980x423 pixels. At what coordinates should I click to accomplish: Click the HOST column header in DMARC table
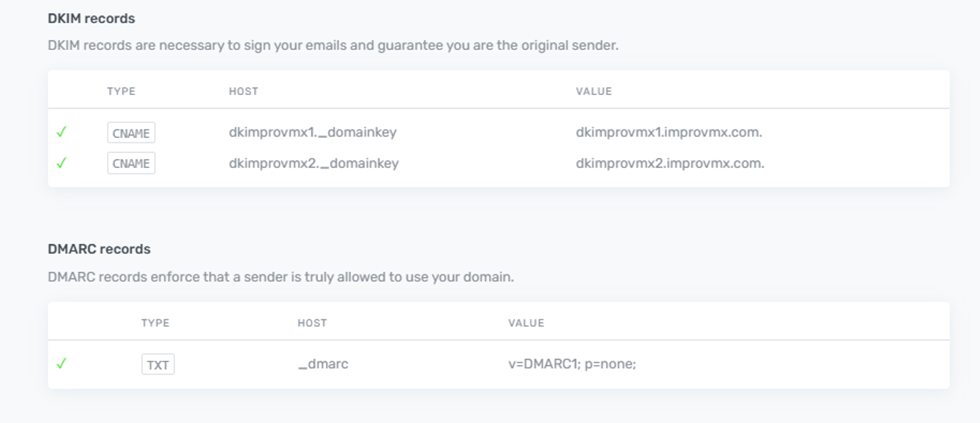pos(312,323)
